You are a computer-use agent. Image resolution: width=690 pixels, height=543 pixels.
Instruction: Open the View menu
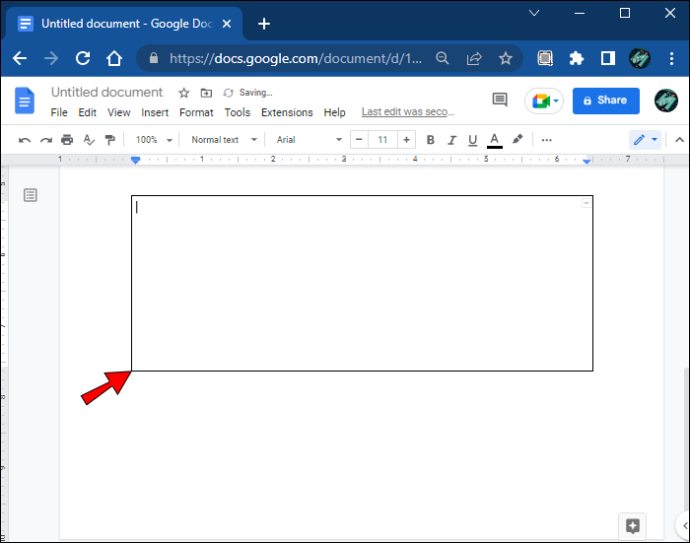pyautogui.click(x=119, y=113)
